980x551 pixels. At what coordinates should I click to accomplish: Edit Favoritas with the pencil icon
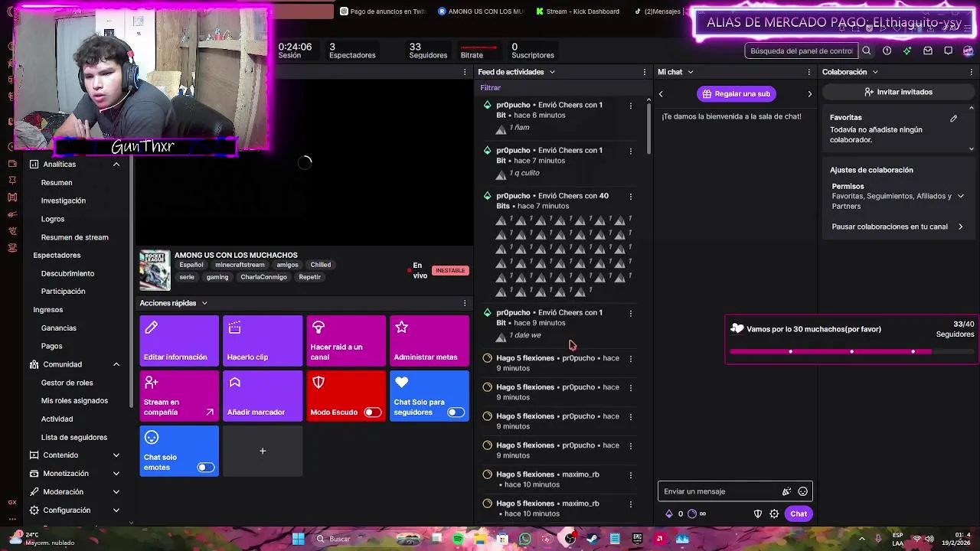[x=954, y=119]
